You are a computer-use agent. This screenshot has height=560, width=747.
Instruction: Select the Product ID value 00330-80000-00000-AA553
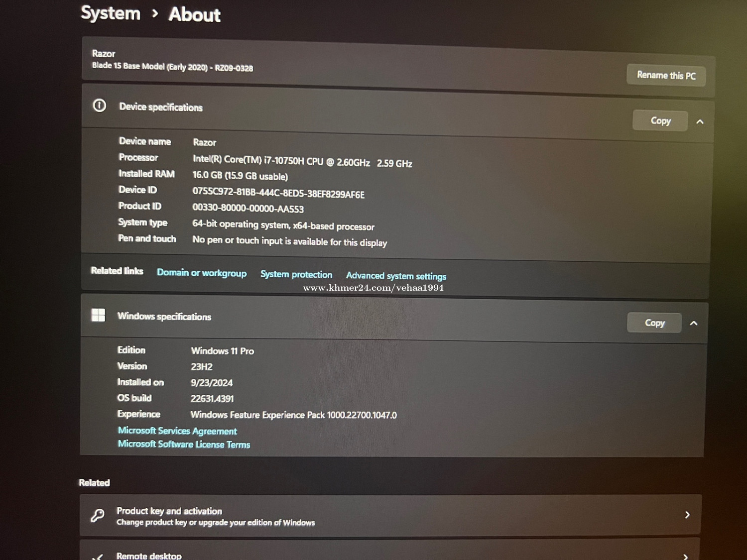248,209
